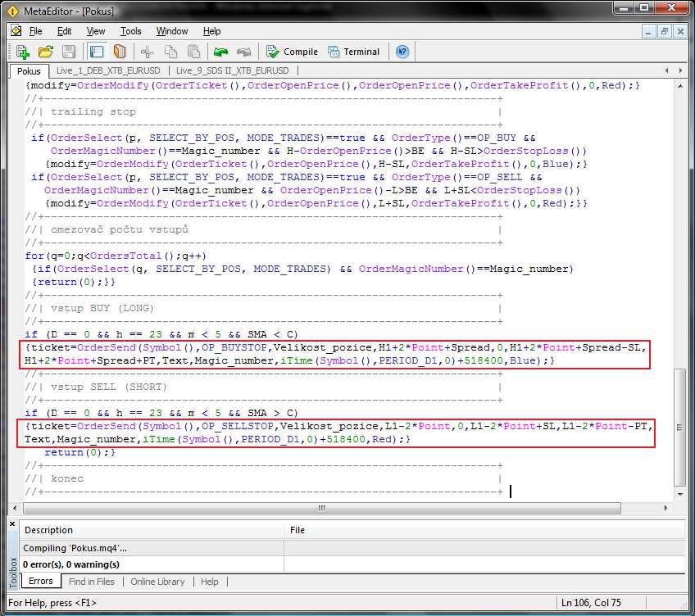Click the vertical Toolbox panel label
Viewport: 695px width, 616px height.
pyautogui.click(x=13, y=573)
